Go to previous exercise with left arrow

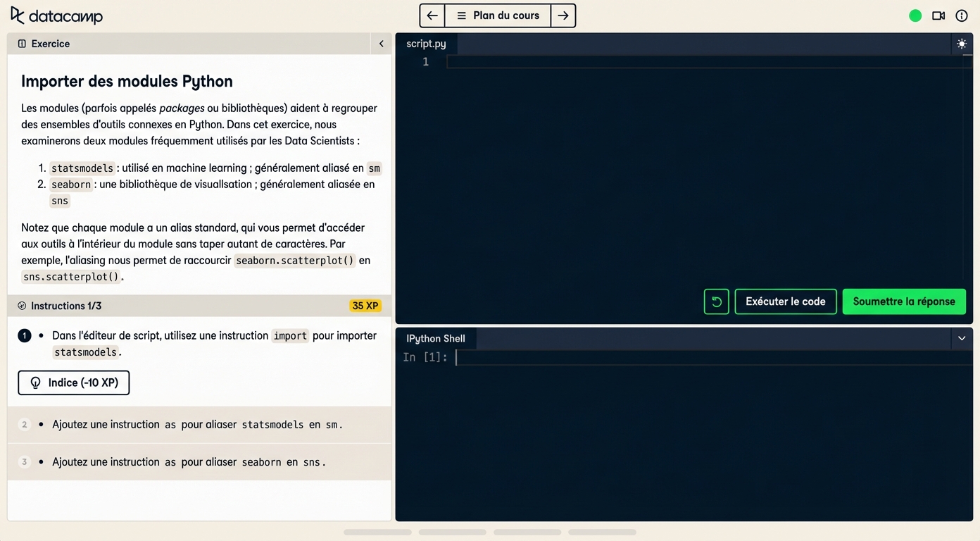(432, 15)
